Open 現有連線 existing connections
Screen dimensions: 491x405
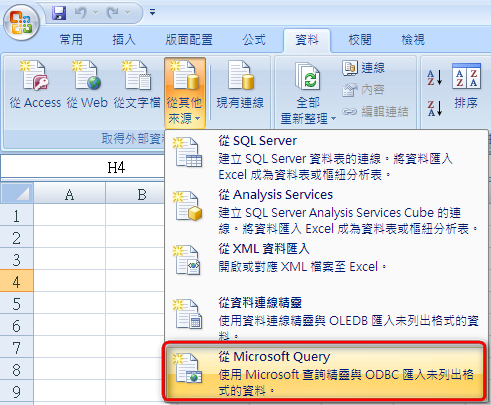tap(240, 85)
